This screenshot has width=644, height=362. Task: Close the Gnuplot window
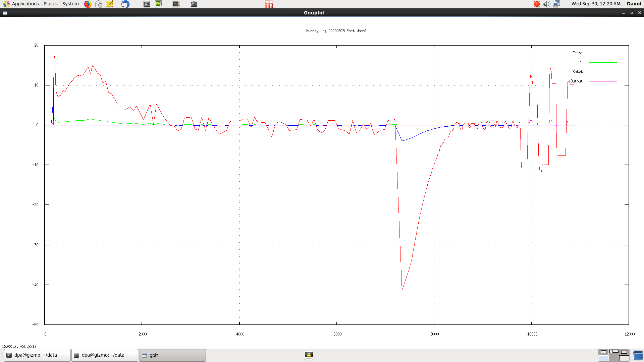[640, 13]
